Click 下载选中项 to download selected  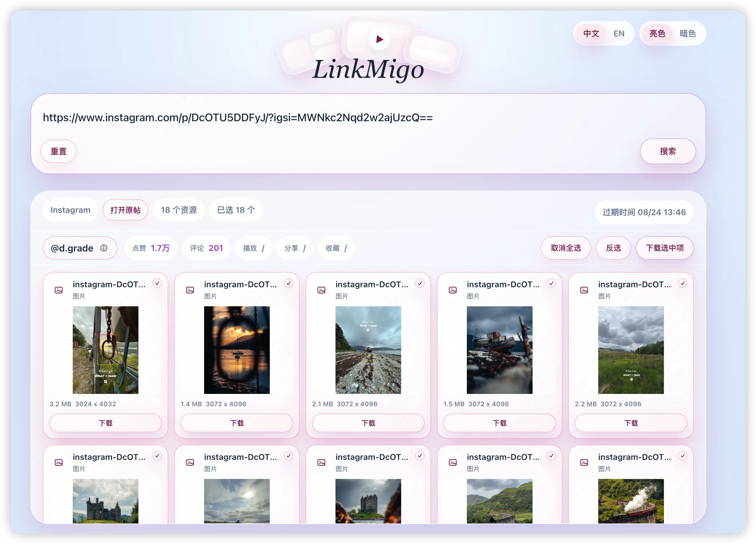pyautogui.click(x=665, y=248)
